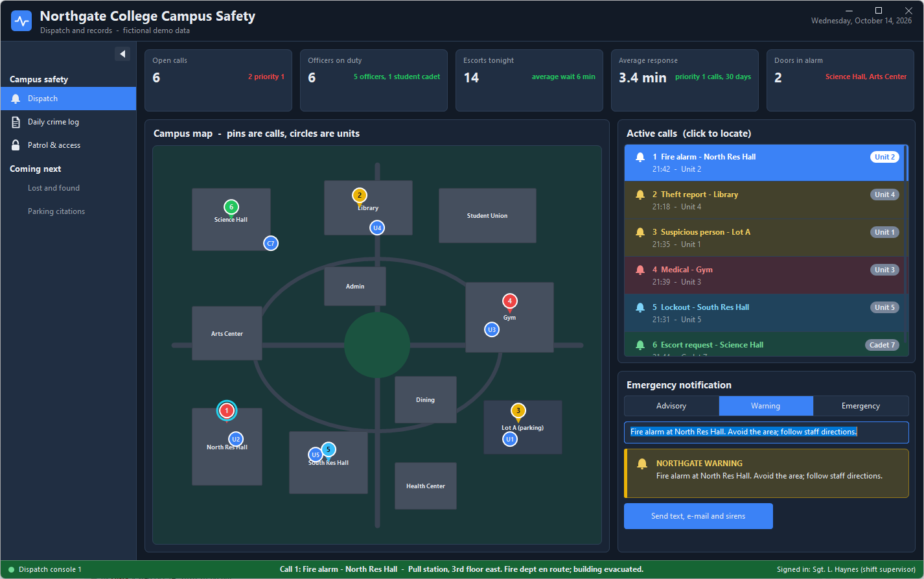Open Dispatch from the sidebar
This screenshot has width=924, height=579.
pyautogui.click(x=68, y=99)
